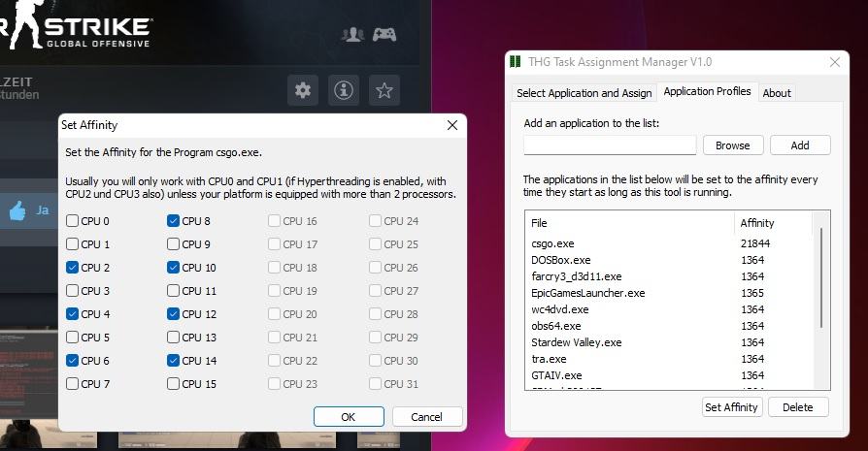Cancel the Set Affinity dialog

click(427, 417)
